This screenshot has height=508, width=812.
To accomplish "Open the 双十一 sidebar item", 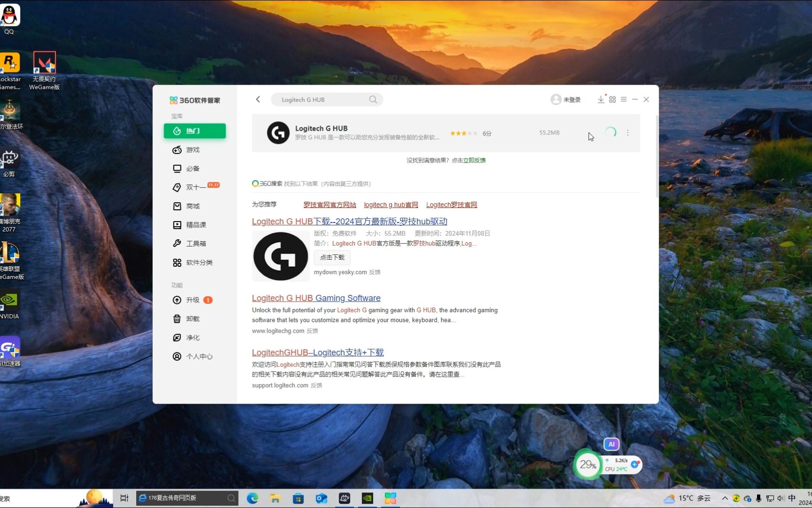I will click(x=195, y=187).
